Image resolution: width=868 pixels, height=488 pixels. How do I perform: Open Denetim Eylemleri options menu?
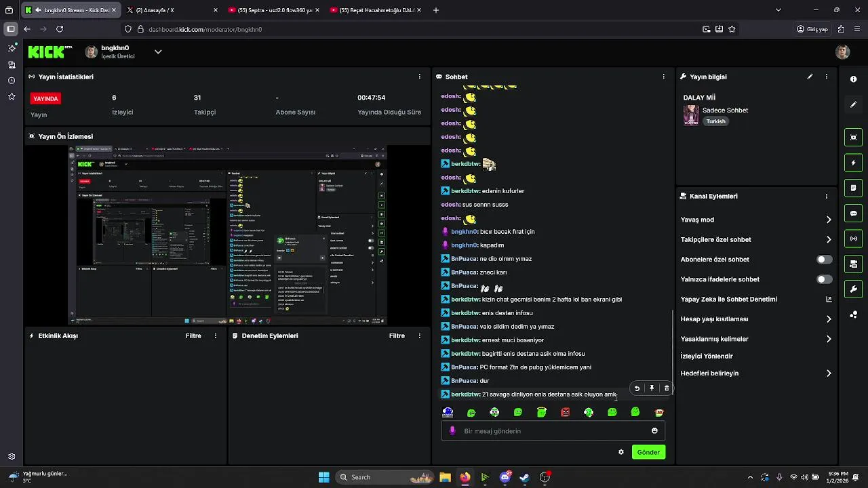tap(419, 335)
